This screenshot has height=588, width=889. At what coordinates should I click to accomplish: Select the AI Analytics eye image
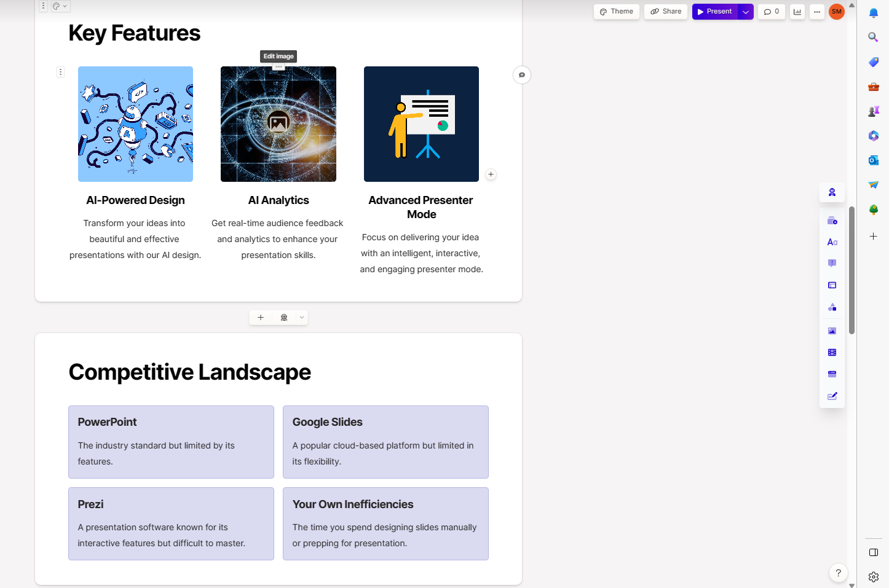pyautogui.click(x=279, y=124)
